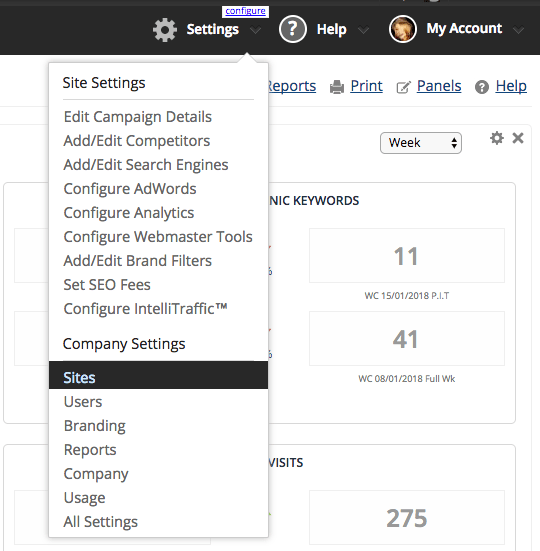Select Sites under Company Settings
This screenshot has height=551, width=540.
158,375
